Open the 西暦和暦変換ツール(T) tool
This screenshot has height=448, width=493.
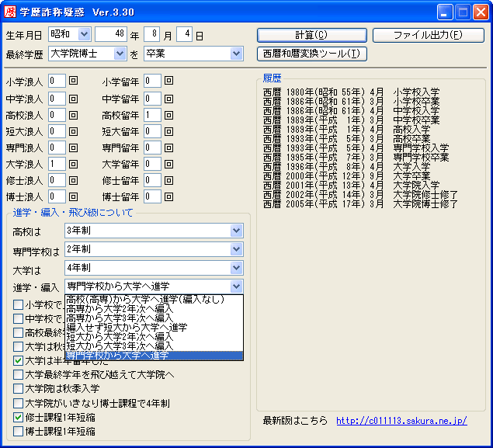pos(311,54)
